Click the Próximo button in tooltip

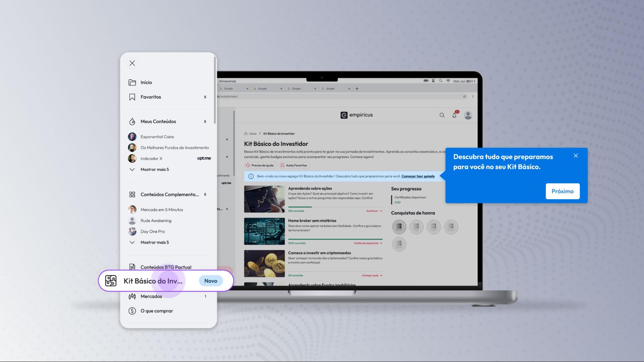coord(562,191)
